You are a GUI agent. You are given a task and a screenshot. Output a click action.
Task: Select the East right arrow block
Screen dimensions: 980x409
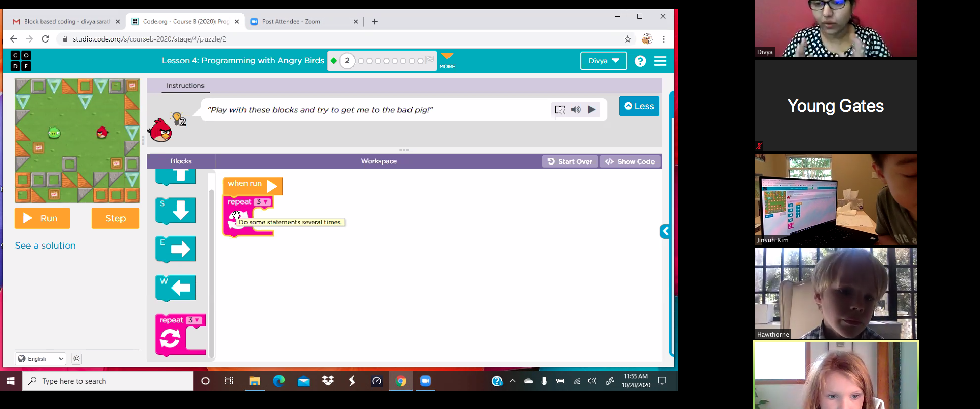coord(176,249)
